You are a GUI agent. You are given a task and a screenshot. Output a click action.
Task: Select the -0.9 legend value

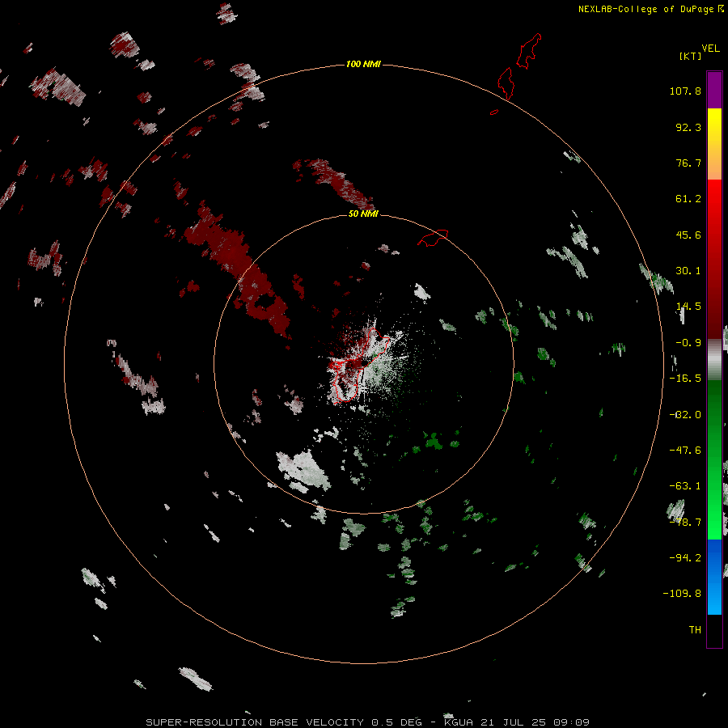coord(688,343)
